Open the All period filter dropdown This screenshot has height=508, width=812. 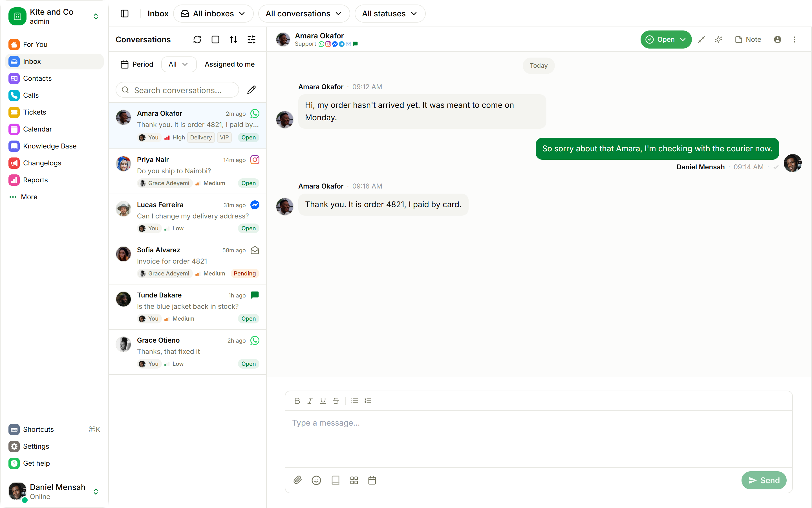click(x=178, y=64)
